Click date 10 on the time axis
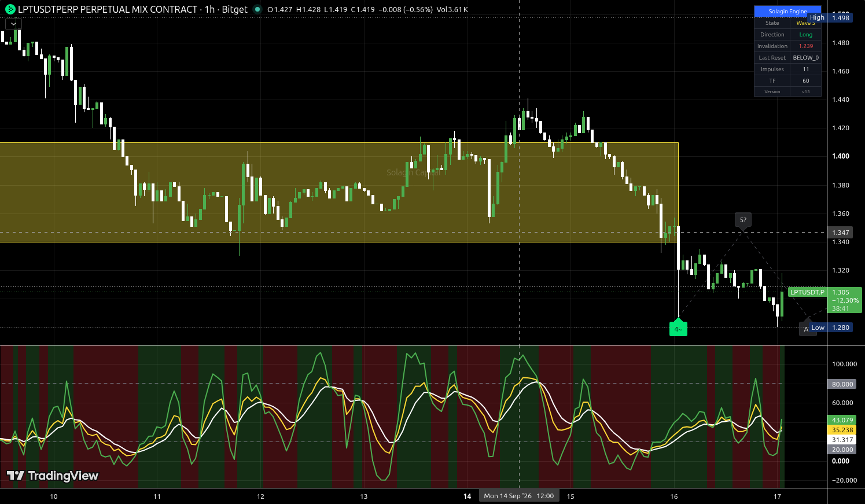The height and width of the screenshot is (504, 865). [54, 496]
